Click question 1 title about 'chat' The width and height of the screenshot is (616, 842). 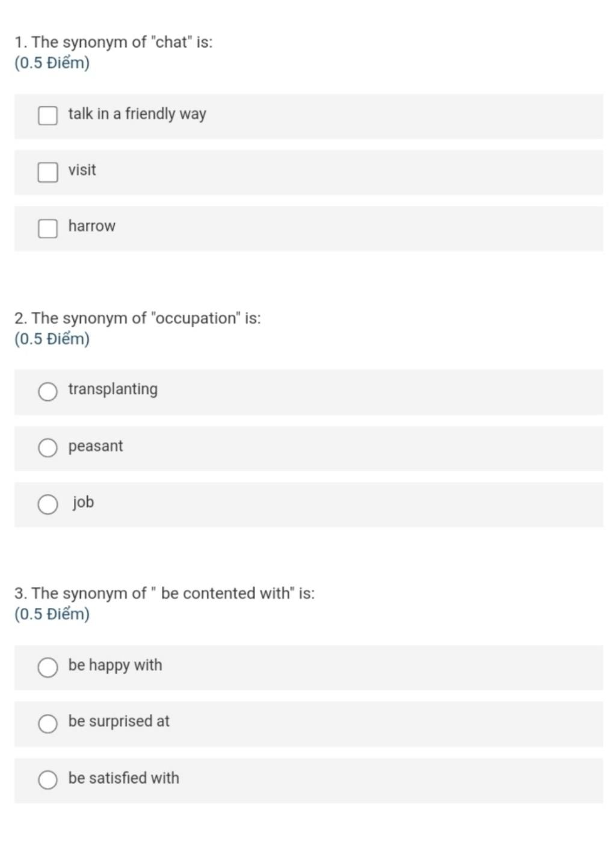(114, 42)
